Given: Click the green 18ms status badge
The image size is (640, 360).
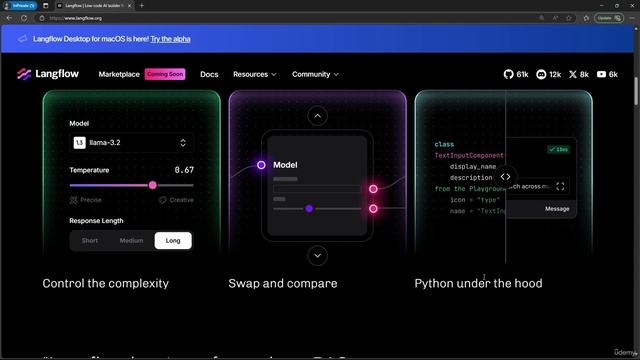Looking at the screenshot, I should coord(559,149).
